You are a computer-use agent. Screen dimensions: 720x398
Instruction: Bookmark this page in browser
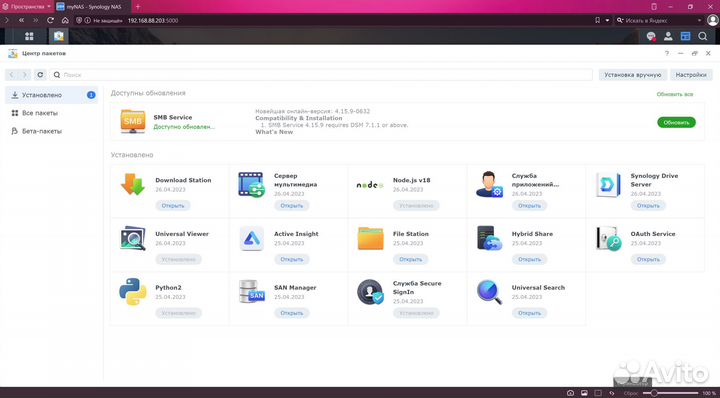point(597,20)
